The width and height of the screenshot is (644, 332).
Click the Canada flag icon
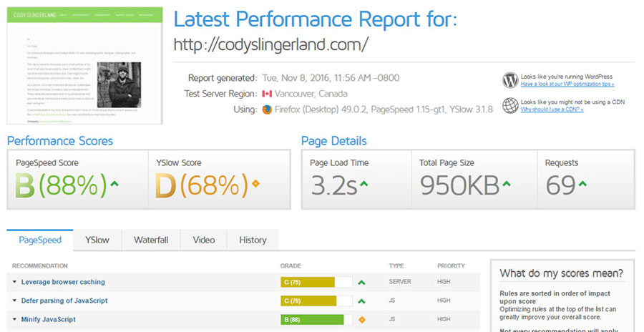coord(267,94)
